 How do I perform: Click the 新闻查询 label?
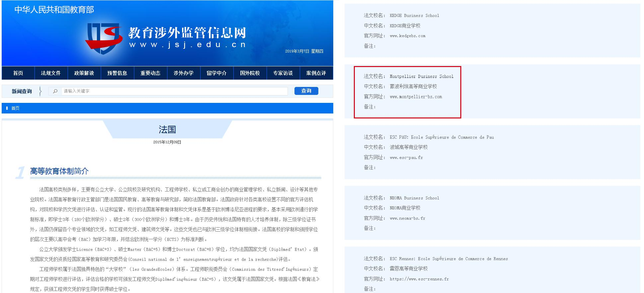[x=22, y=91]
